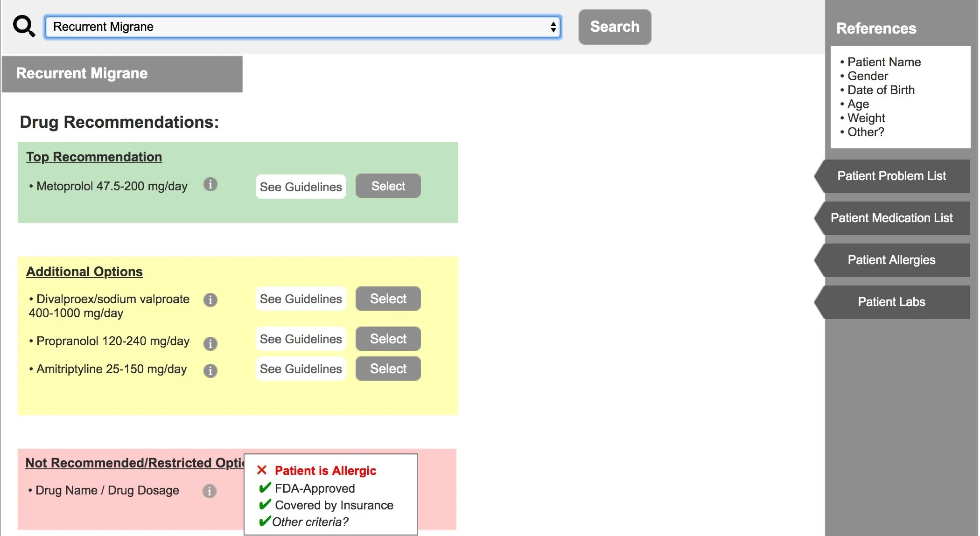Viewport: 980px width, 536px height.
Task: Open the condition search dropdown
Action: click(x=303, y=27)
